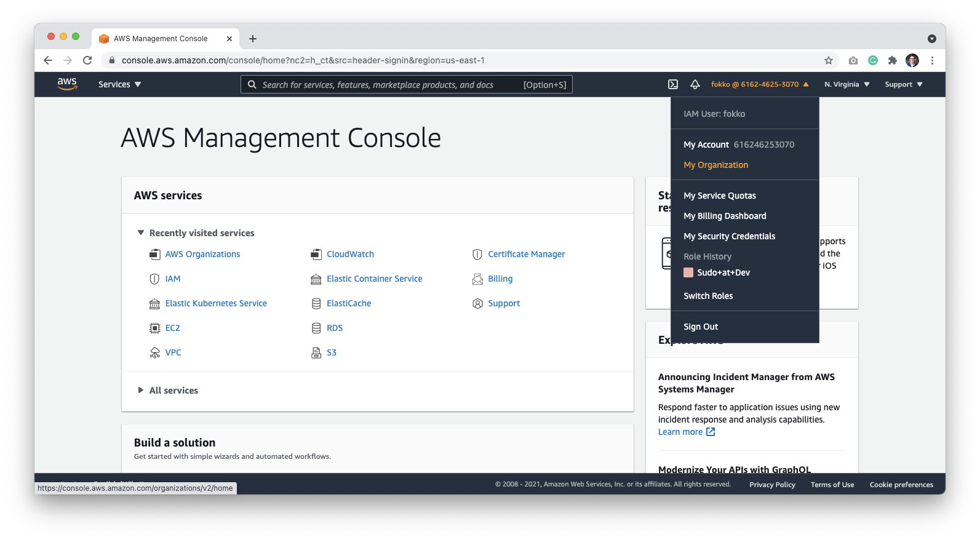Click the search magnifier icon

pos(252,84)
